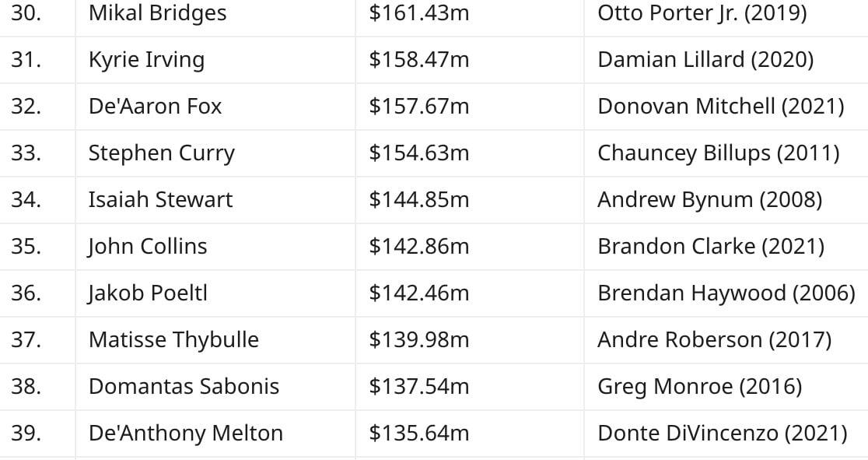Click the $144.85m contract value
The image size is (868, 460).
pos(419,199)
